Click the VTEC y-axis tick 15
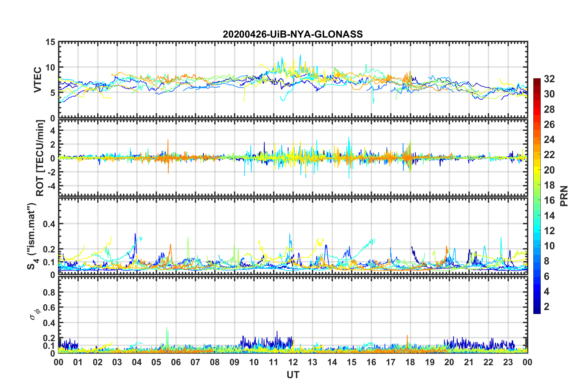Screen dimensions: 586x392 [51, 42]
